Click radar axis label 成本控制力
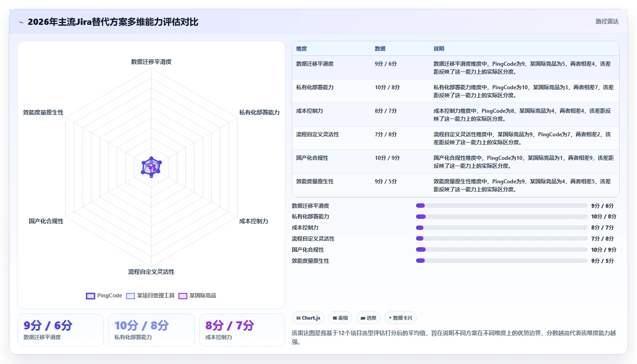This screenshot has height=364, width=637. coord(253,221)
